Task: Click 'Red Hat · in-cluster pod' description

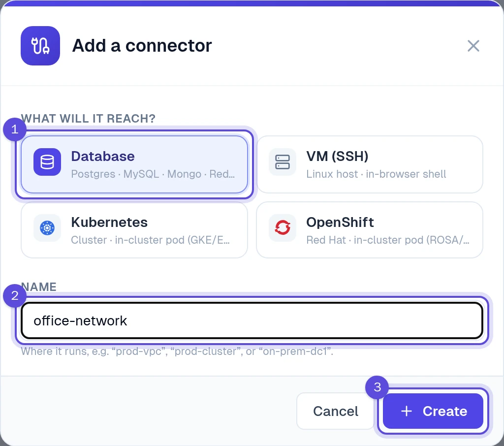Action: pyautogui.click(x=388, y=240)
